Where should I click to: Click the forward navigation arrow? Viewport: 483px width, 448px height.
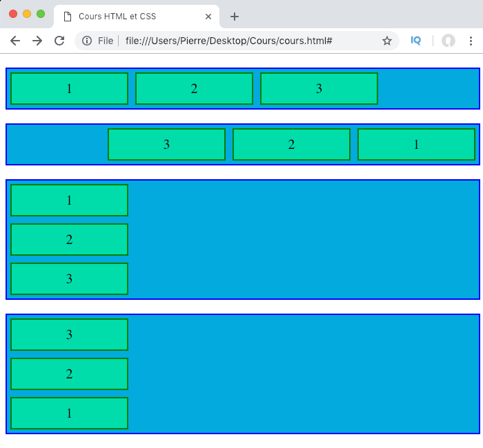point(37,41)
